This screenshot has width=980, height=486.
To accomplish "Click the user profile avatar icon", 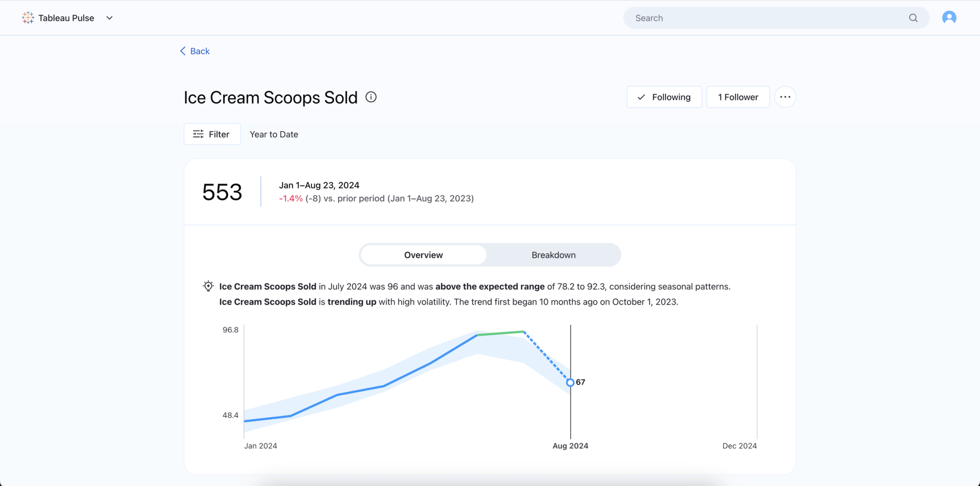I will (950, 18).
